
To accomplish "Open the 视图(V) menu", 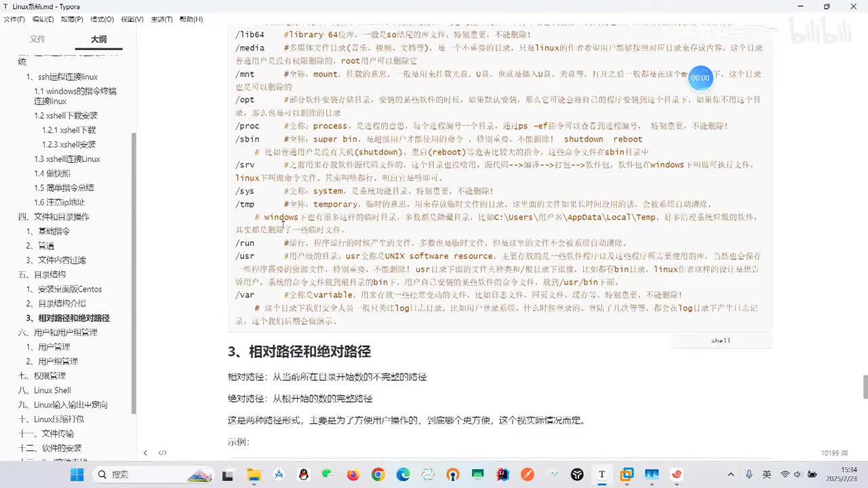I will tap(132, 19).
